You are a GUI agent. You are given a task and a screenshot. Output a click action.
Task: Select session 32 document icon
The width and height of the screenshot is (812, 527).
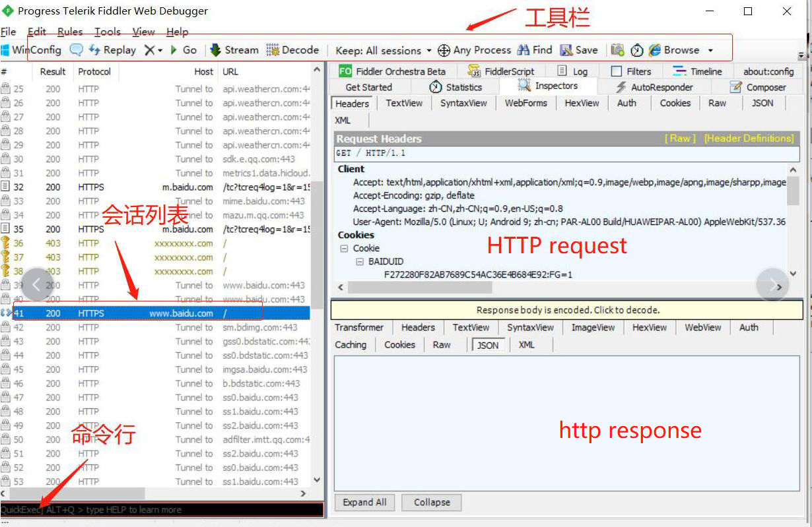(5, 187)
